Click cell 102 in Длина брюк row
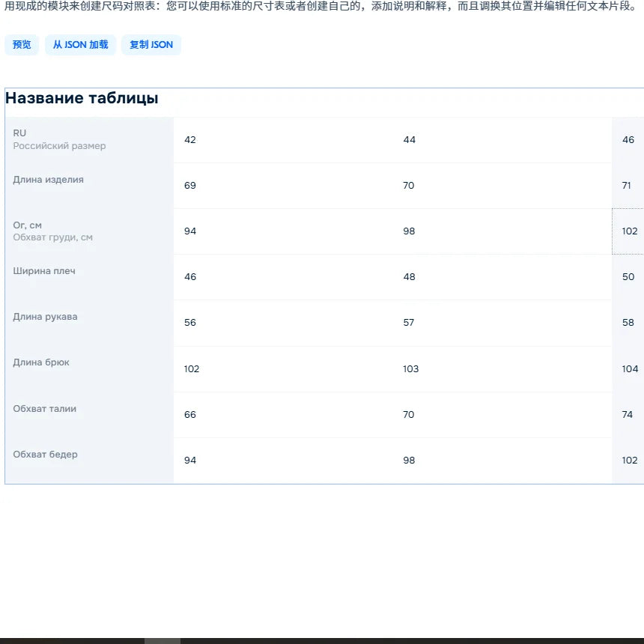This screenshot has width=644, height=644. coord(283,369)
